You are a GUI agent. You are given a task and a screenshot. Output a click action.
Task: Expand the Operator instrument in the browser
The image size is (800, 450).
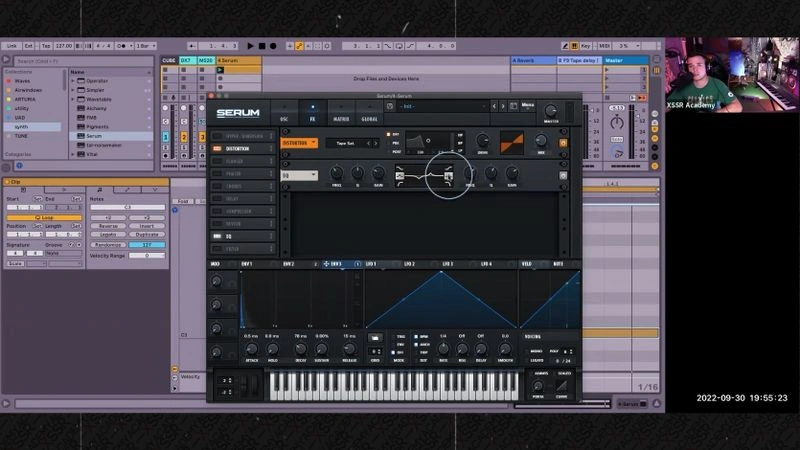73,81
